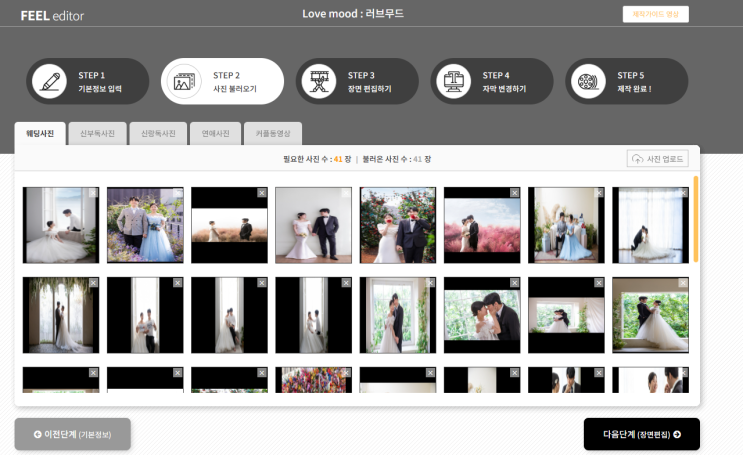
Task: Remove the arched doorway couple photo
Action: (93, 282)
